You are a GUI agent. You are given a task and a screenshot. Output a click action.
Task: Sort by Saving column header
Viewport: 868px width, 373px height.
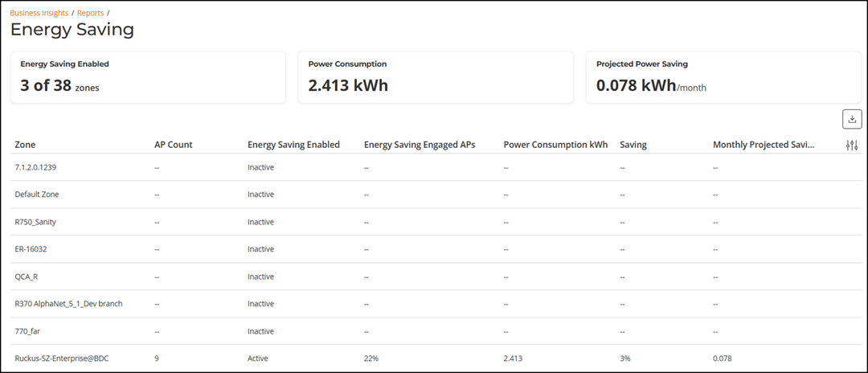click(x=633, y=145)
